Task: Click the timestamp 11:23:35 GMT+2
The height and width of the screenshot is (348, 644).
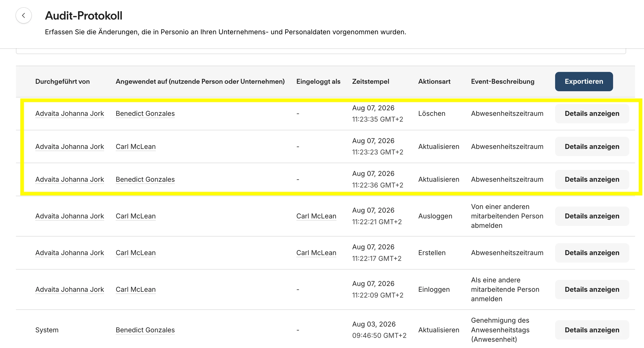Action: [378, 119]
